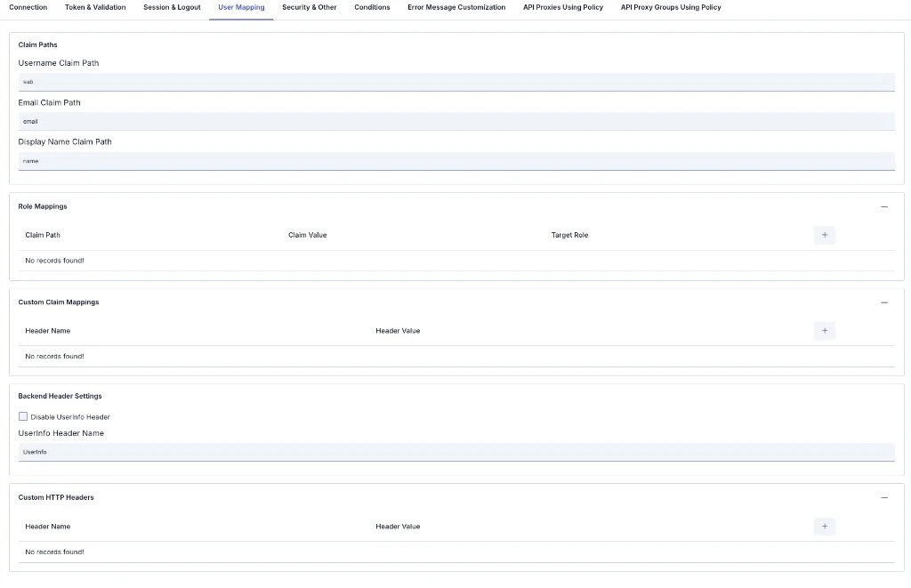Switch to the Security & Other tab

click(309, 7)
